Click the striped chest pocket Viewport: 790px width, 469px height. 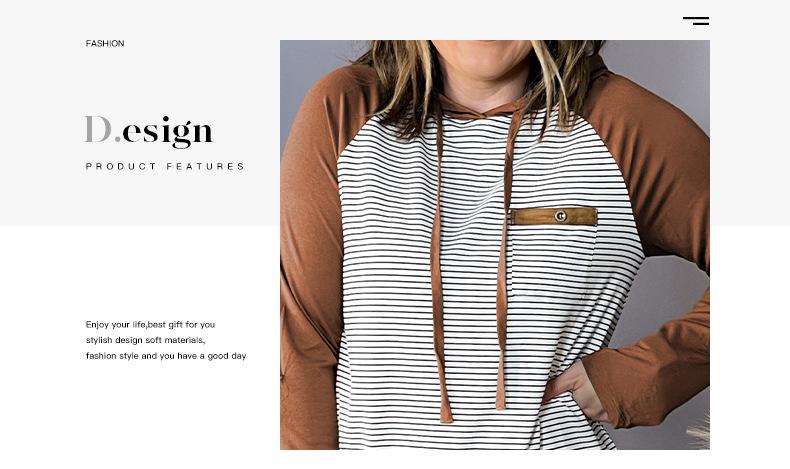point(552,259)
